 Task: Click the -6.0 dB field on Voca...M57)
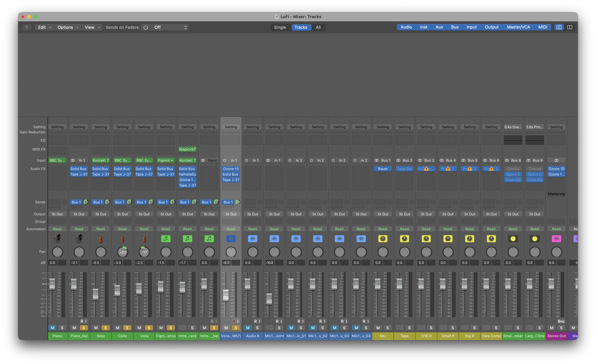coord(226,263)
